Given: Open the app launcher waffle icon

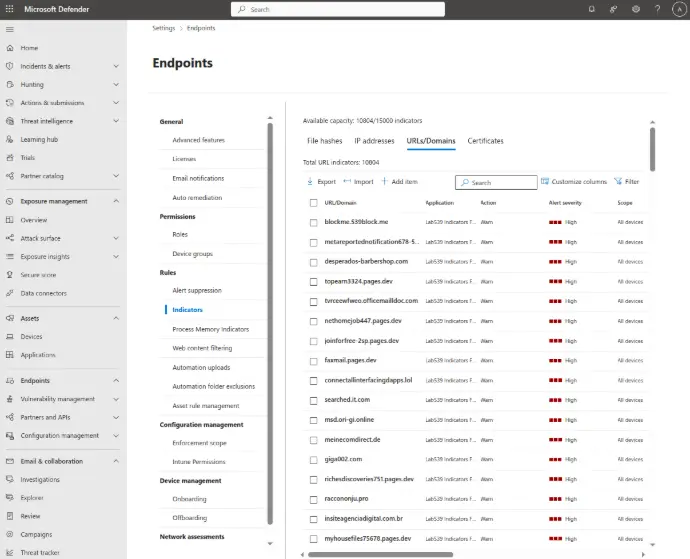Looking at the screenshot, I should click(9, 9).
